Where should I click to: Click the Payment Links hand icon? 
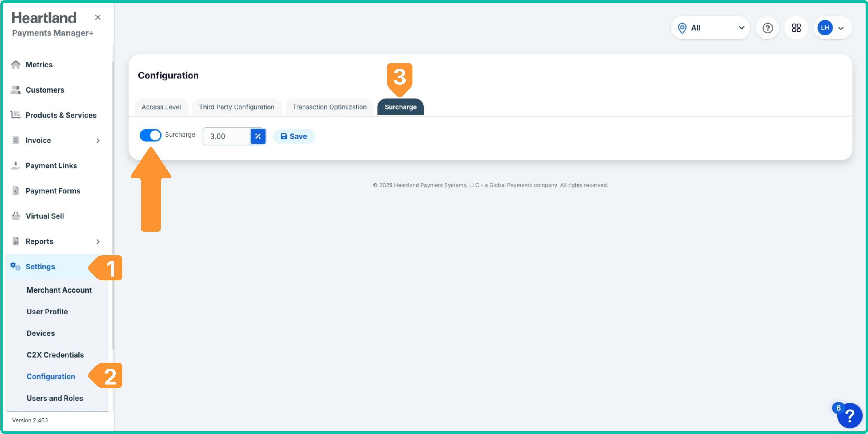click(16, 165)
